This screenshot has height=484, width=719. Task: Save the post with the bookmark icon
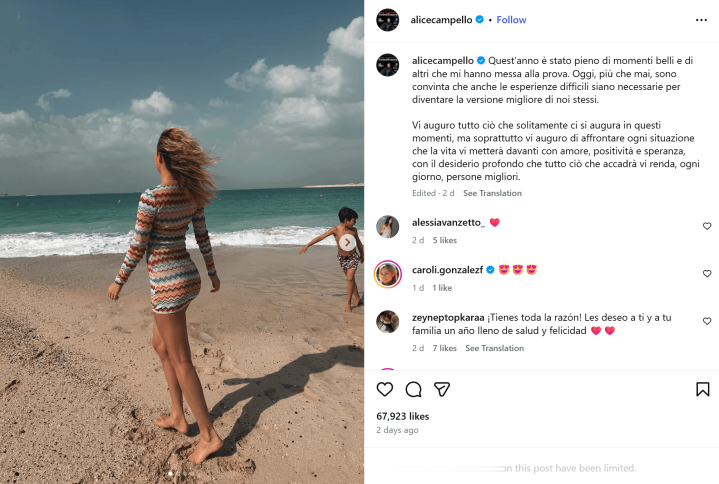click(x=702, y=389)
